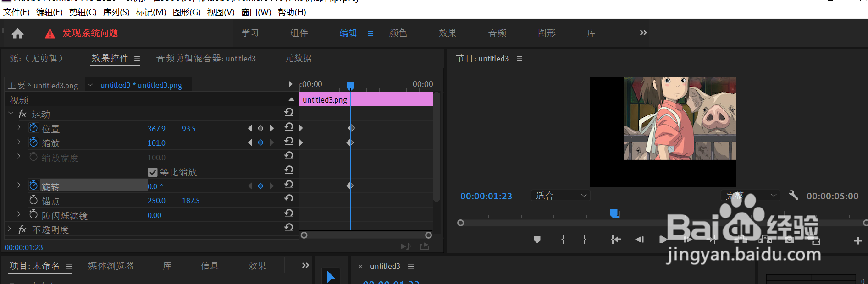Screen dimensions: 868x284
Task: Go to previous keyframe for 位置
Action: point(250,128)
